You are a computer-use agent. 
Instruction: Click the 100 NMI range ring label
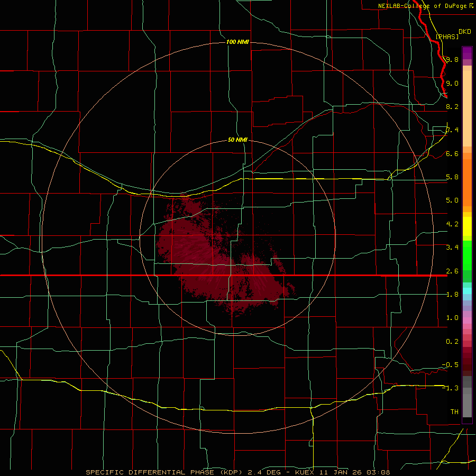click(237, 42)
